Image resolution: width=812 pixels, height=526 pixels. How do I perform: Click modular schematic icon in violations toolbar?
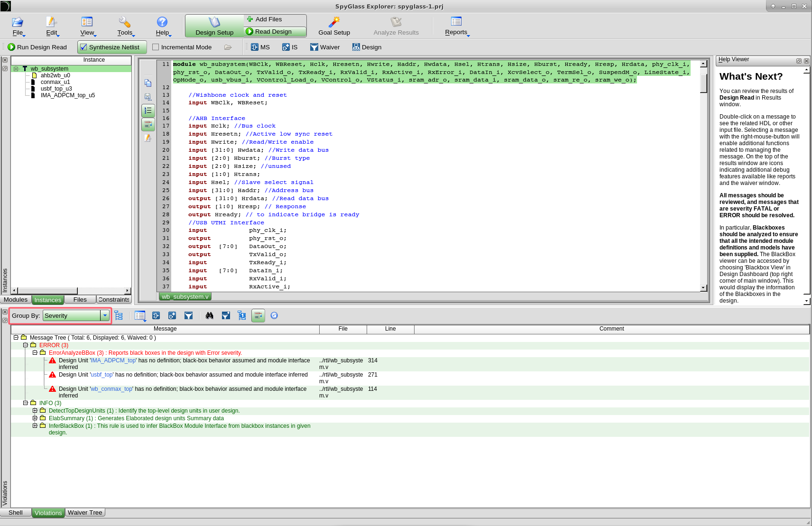(156, 315)
